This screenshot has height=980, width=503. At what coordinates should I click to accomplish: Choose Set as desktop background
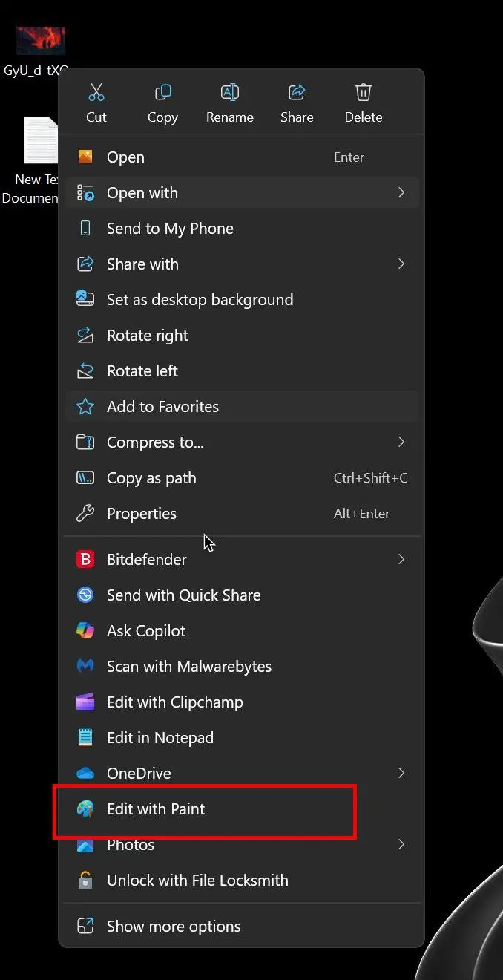click(x=242, y=300)
